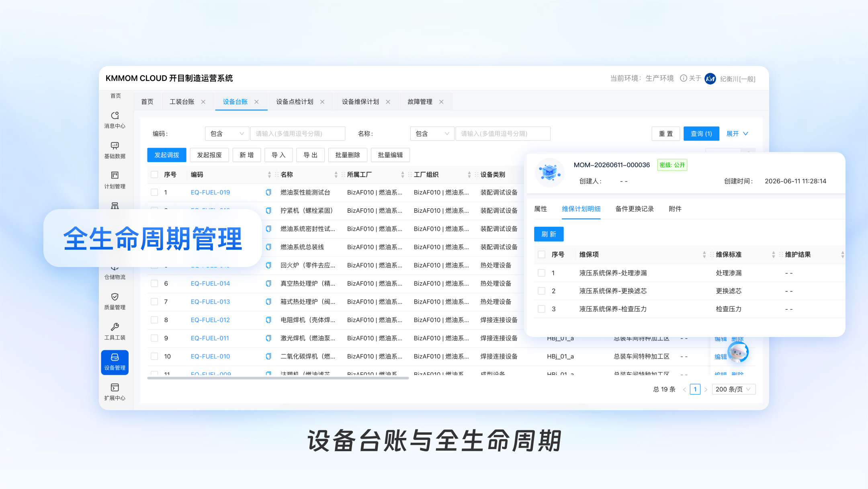The width and height of the screenshot is (868, 489).
Task: Check 液压系统保养-处理渗漏 row checkbox
Action: (542, 273)
